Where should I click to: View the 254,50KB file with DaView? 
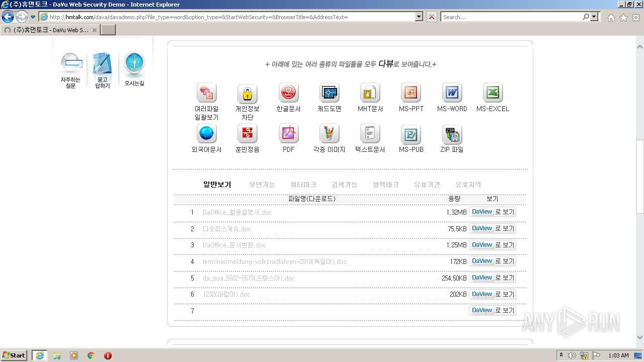click(493, 278)
